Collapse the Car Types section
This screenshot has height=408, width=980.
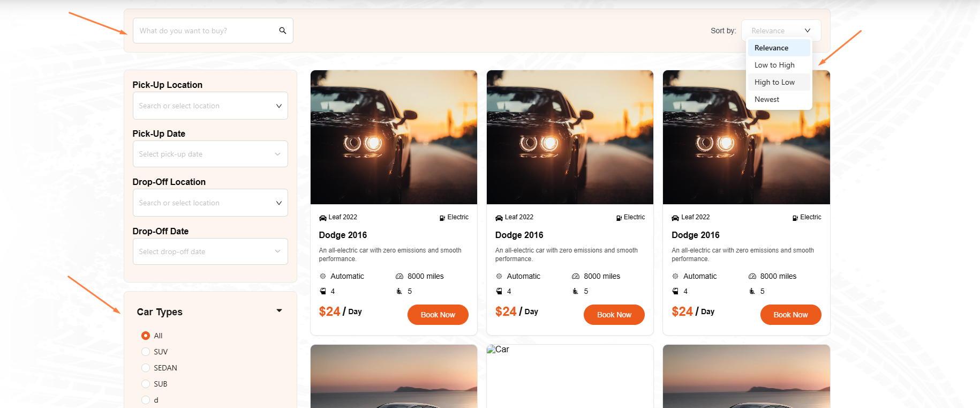coord(279,311)
